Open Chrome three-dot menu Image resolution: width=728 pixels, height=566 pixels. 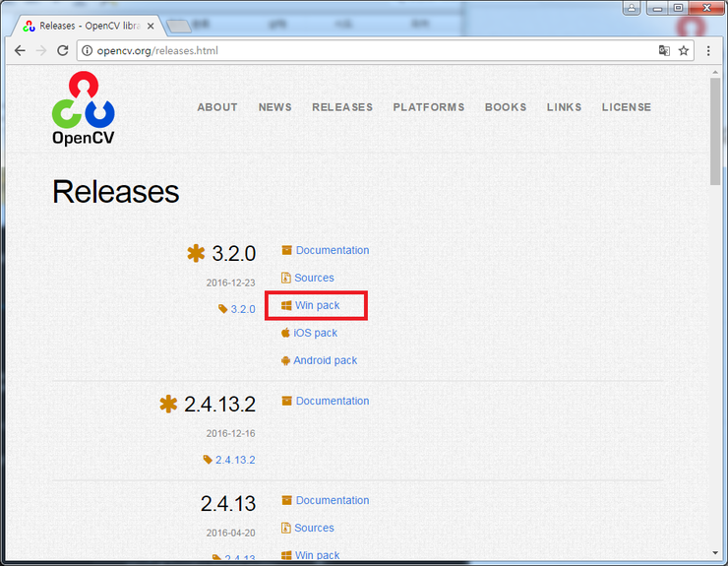[708, 50]
